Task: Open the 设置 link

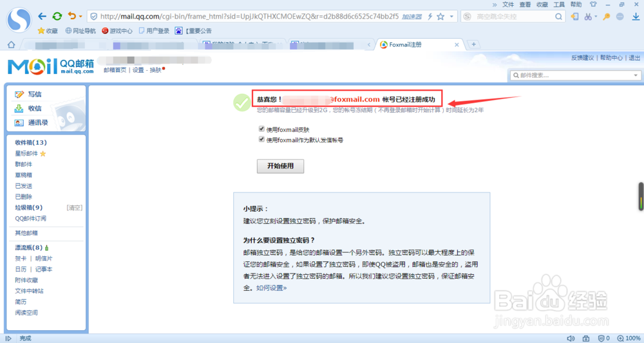Action: pos(138,70)
